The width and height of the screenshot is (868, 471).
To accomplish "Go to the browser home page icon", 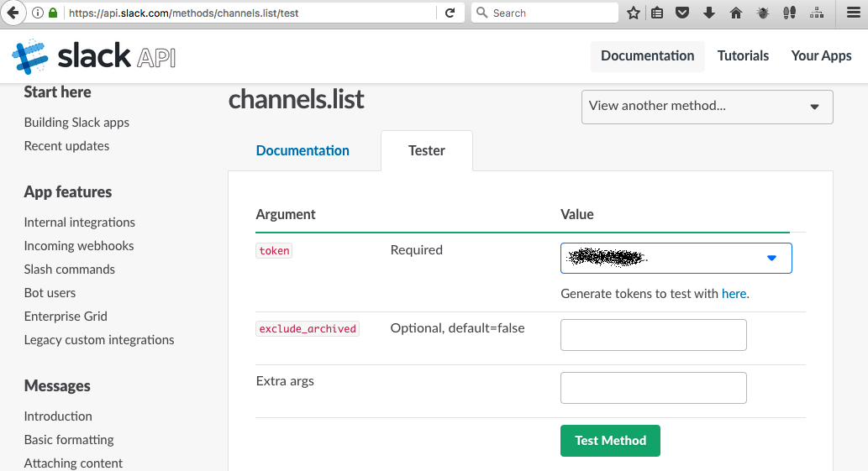I will [736, 13].
